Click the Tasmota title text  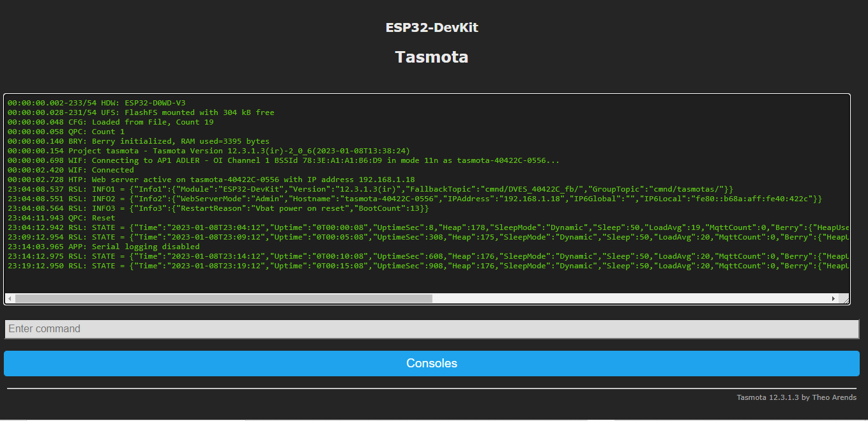coord(432,57)
